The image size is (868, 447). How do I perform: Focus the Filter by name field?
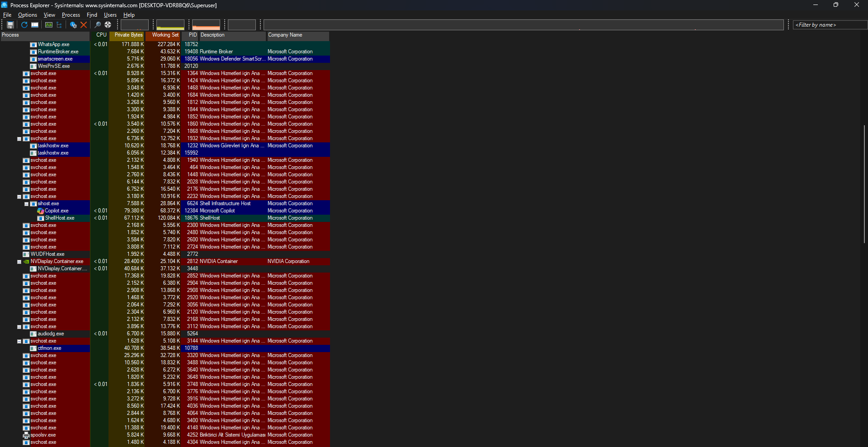coord(830,25)
